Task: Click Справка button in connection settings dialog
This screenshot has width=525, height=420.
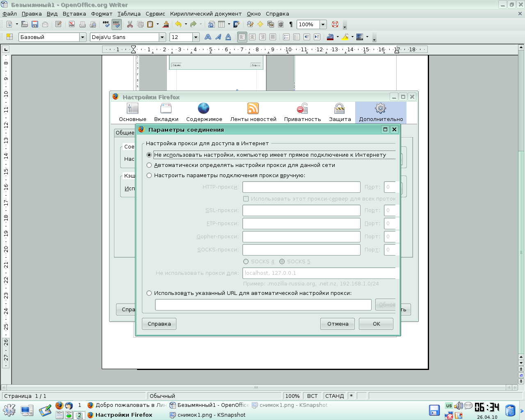Action: pyautogui.click(x=159, y=324)
